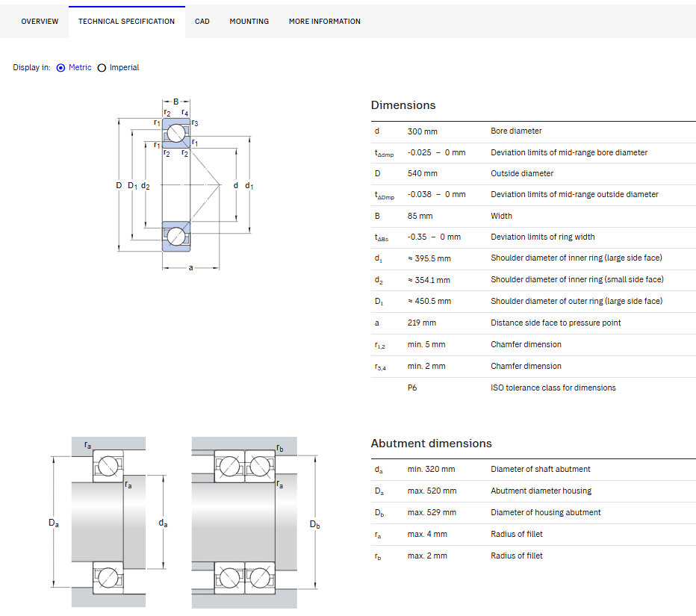Select the Technical Specification tab
The width and height of the screenshot is (696, 616).
126,22
